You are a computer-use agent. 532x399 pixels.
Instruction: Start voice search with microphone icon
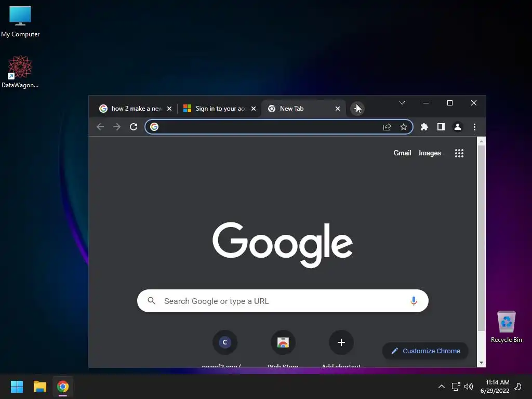pyautogui.click(x=414, y=301)
